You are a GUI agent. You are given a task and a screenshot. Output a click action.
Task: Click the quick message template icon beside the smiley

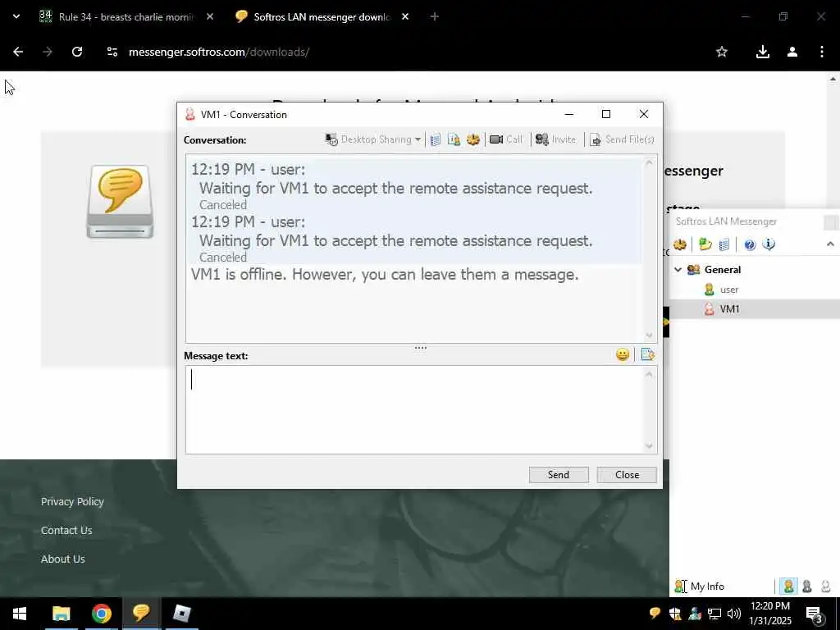(x=648, y=354)
